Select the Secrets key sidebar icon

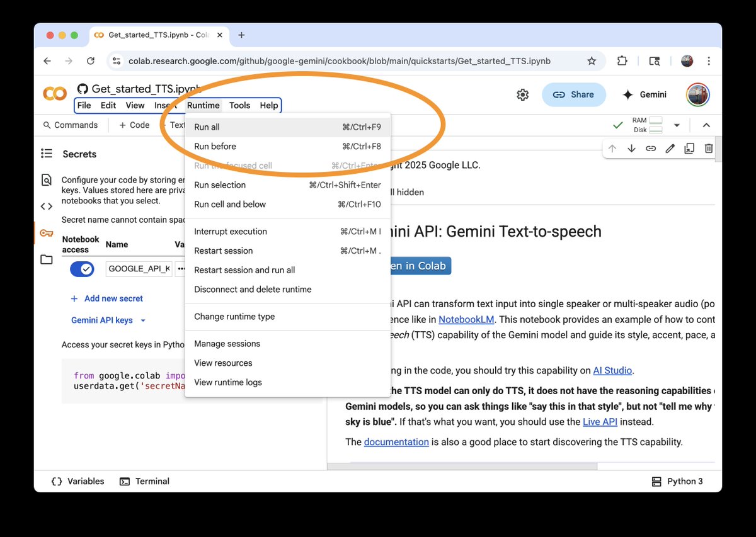coord(47,233)
